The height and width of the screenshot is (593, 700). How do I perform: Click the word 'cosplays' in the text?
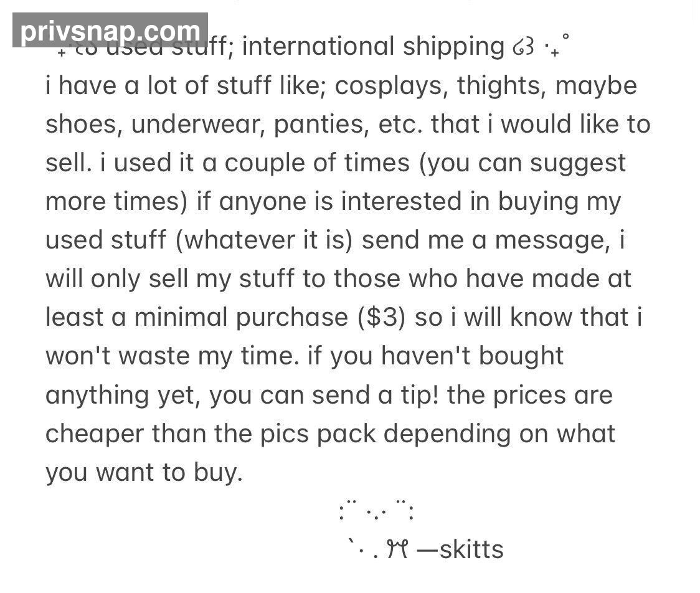[392, 86]
